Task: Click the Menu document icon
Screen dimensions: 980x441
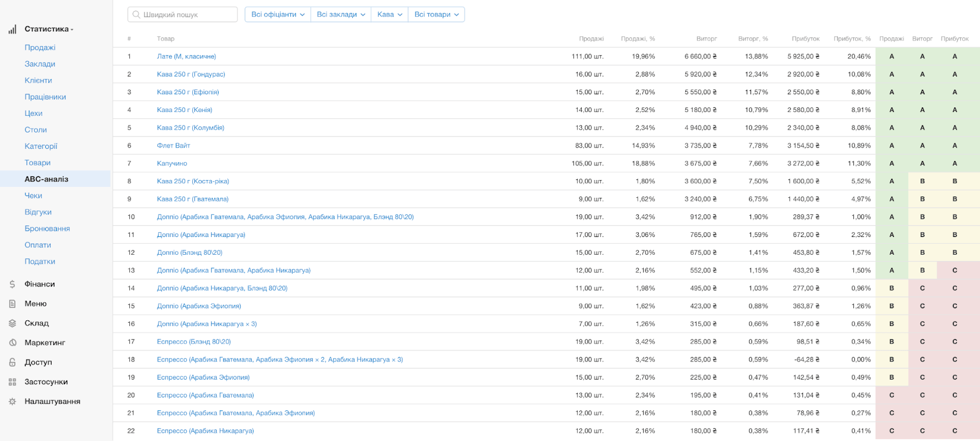Action: 12,304
